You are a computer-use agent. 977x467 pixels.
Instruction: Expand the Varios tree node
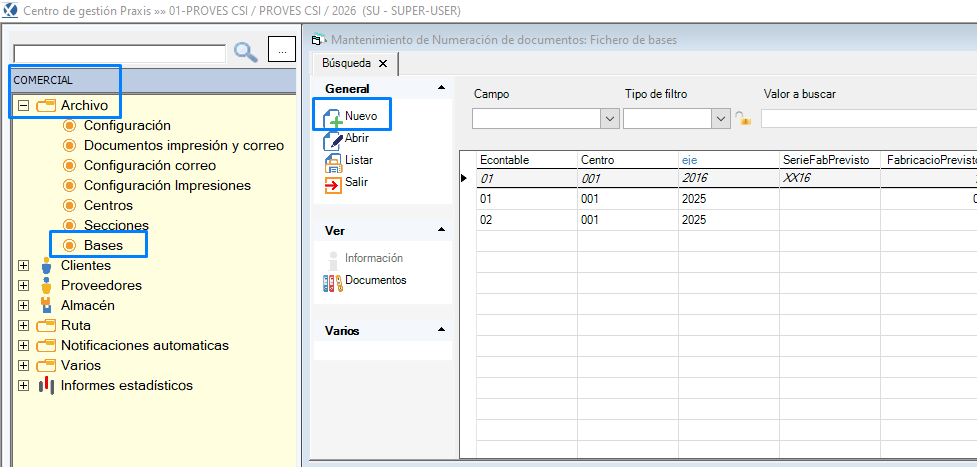24,365
